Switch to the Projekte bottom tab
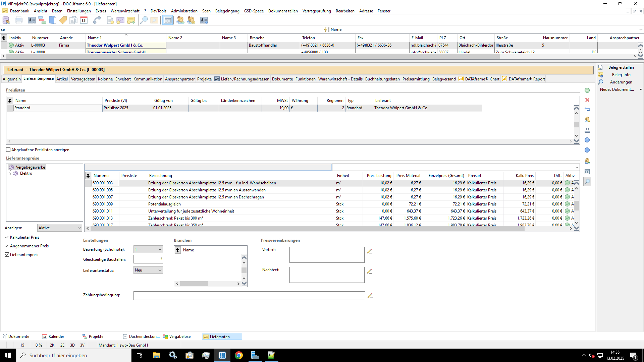This screenshot has width=644, height=362. (x=96, y=337)
